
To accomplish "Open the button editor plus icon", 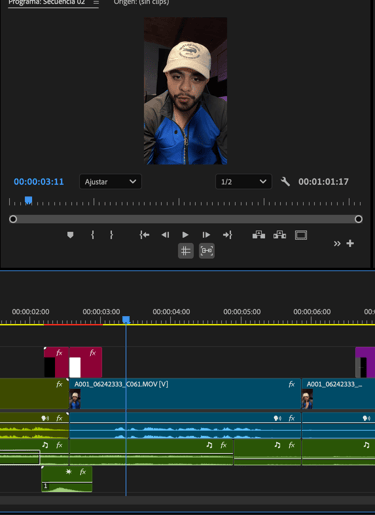I will click(350, 243).
